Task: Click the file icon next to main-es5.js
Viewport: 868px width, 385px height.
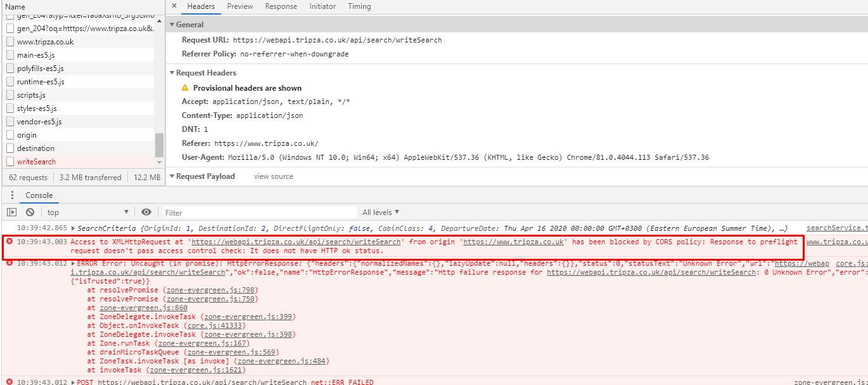Action: (x=10, y=55)
